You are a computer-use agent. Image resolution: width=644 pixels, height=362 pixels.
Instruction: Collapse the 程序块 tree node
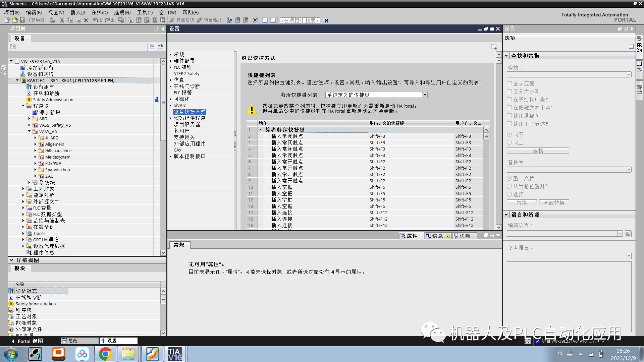23,106
